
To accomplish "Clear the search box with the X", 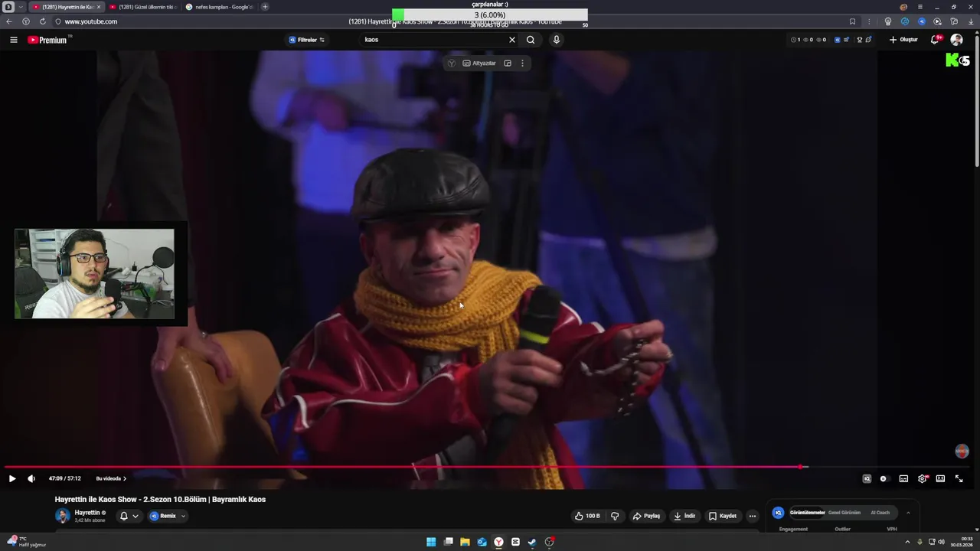I will pyautogui.click(x=512, y=40).
